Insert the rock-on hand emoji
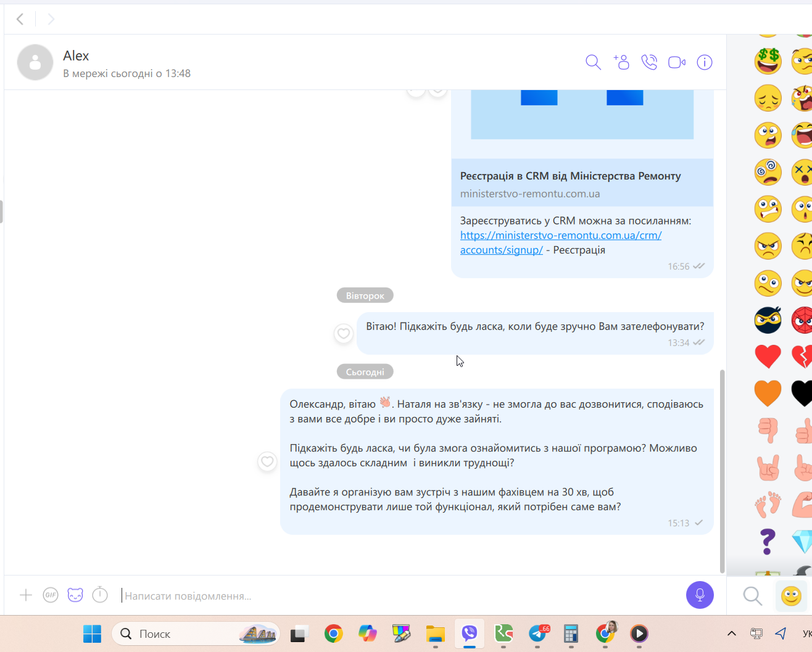 [768, 468]
